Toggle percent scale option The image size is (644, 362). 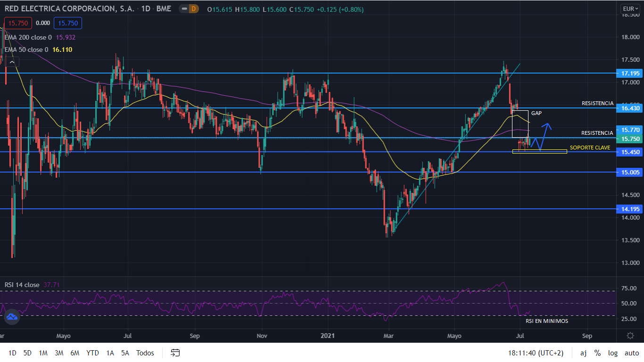click(597, 353)
